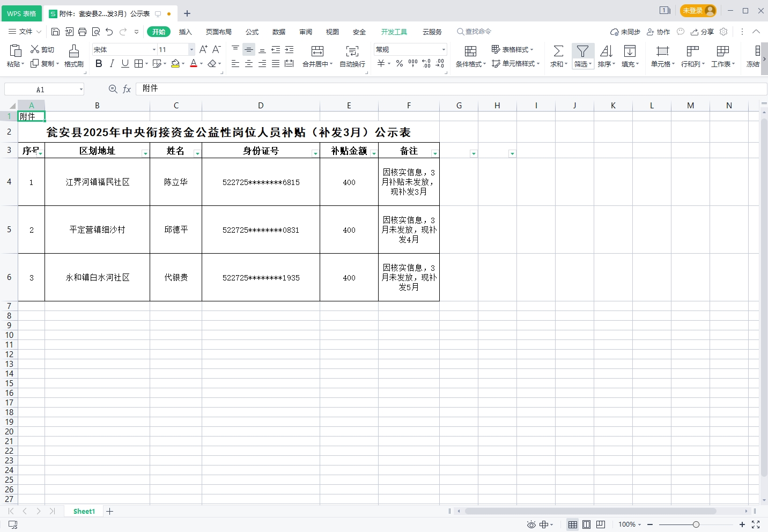Viewport: 768px width, 532px height.
Task: Open Print Preview icon
Action: pos(96,32)
